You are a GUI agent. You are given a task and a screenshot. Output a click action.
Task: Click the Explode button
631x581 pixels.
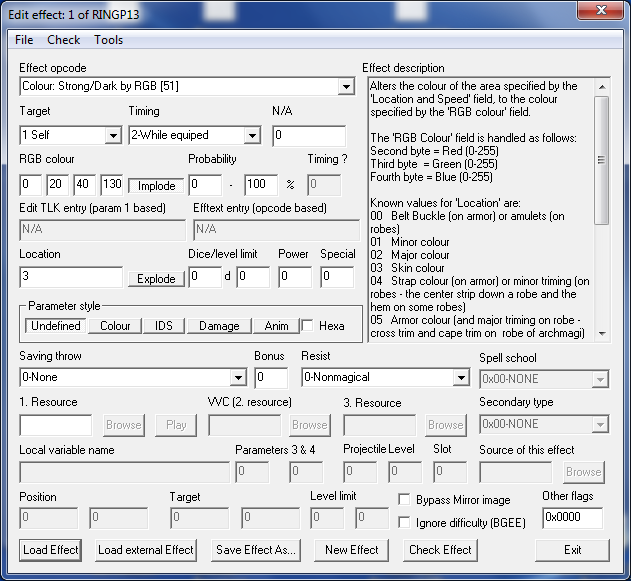tap(156, 278)
